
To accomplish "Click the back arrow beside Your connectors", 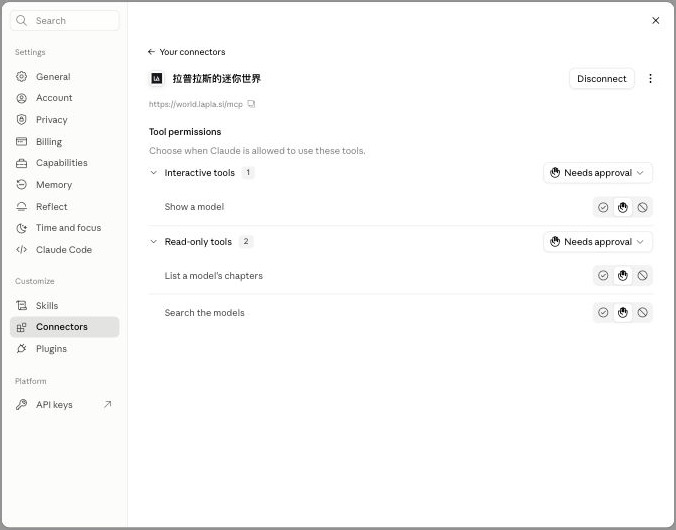I will 151,52.
